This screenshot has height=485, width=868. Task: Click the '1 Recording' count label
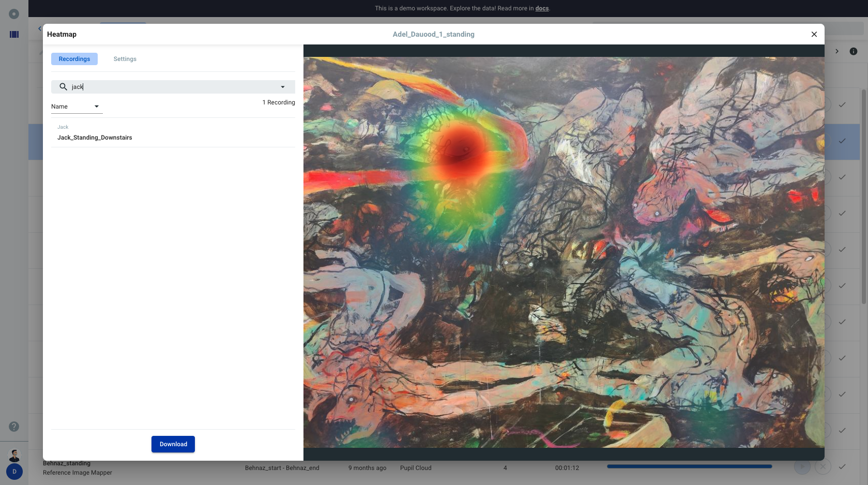tap(279, 102)
